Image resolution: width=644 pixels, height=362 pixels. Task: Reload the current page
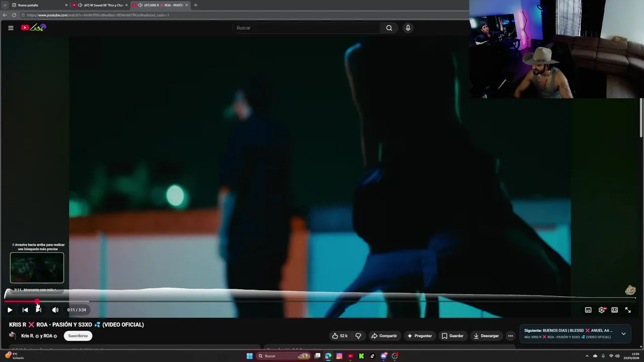click(14, 15)
